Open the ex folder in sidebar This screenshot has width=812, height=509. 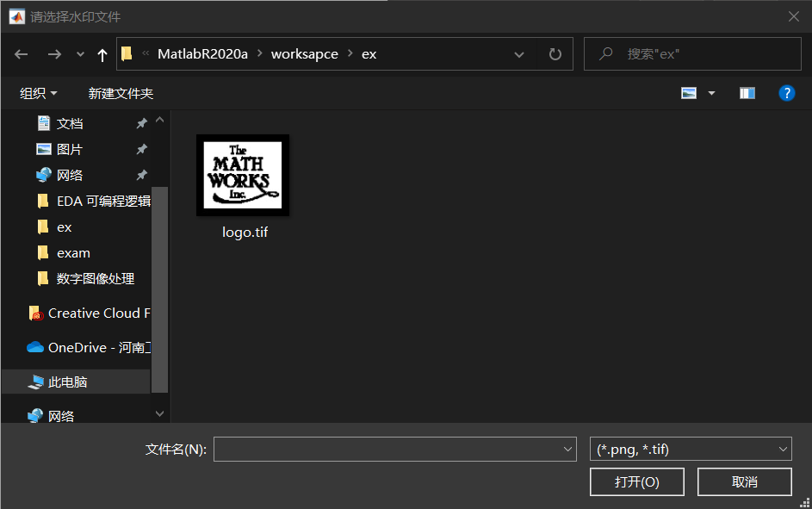[x=55, y=227]
